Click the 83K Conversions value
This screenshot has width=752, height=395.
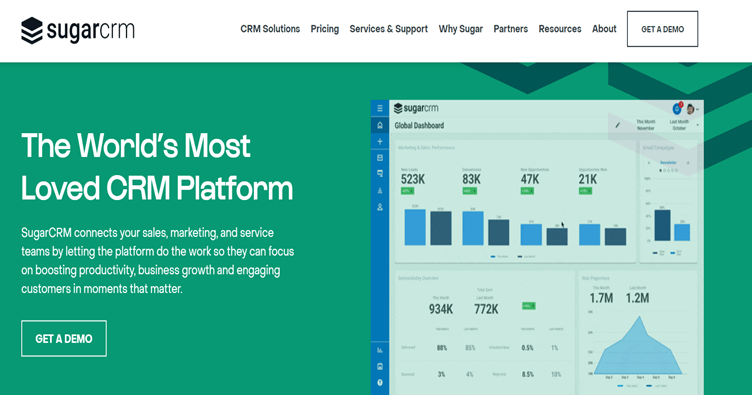pyautogui.click(x=471, y=179)
